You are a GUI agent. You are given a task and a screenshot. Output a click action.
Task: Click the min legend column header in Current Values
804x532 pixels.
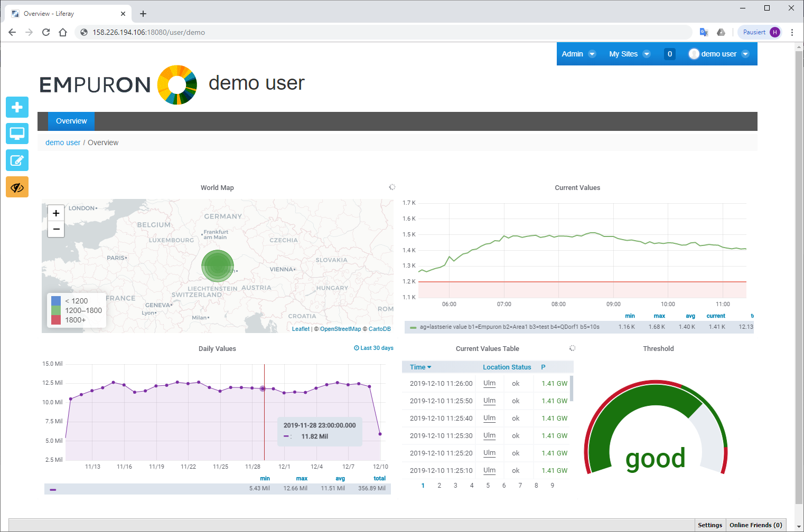pyautogui.click(x=630, y=316)
